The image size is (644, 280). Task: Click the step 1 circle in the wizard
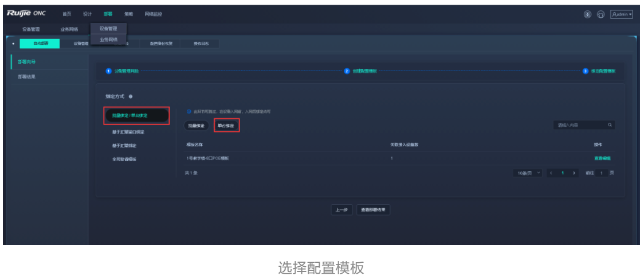(108, 71)
